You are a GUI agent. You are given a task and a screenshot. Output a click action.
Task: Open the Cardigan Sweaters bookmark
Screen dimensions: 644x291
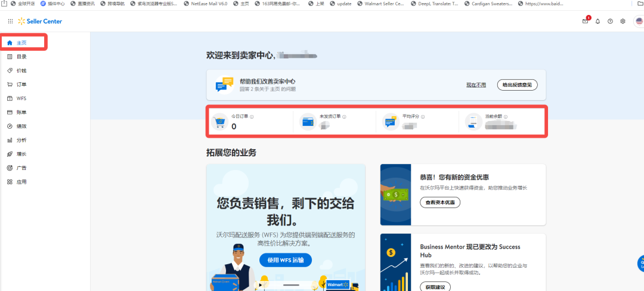tap(489, 4)
